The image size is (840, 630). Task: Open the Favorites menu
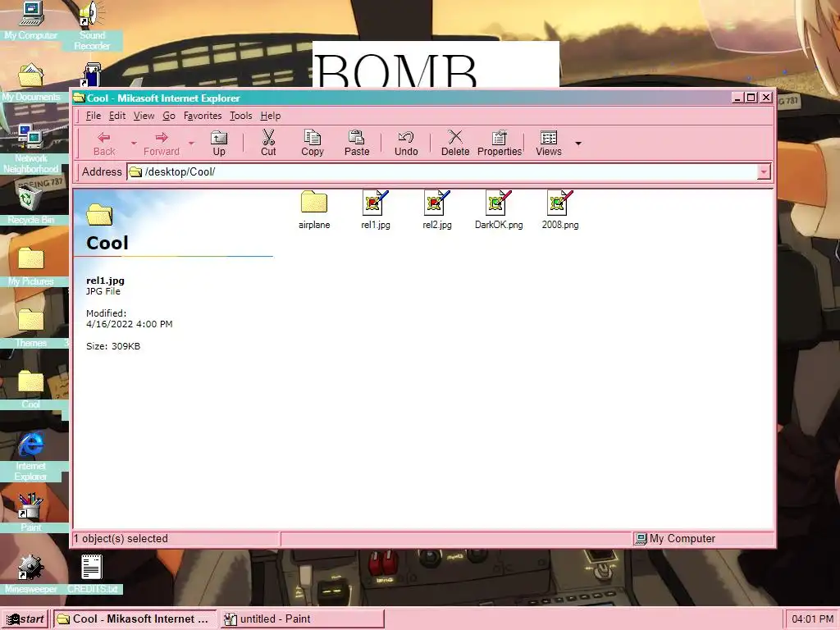point(203,116)
